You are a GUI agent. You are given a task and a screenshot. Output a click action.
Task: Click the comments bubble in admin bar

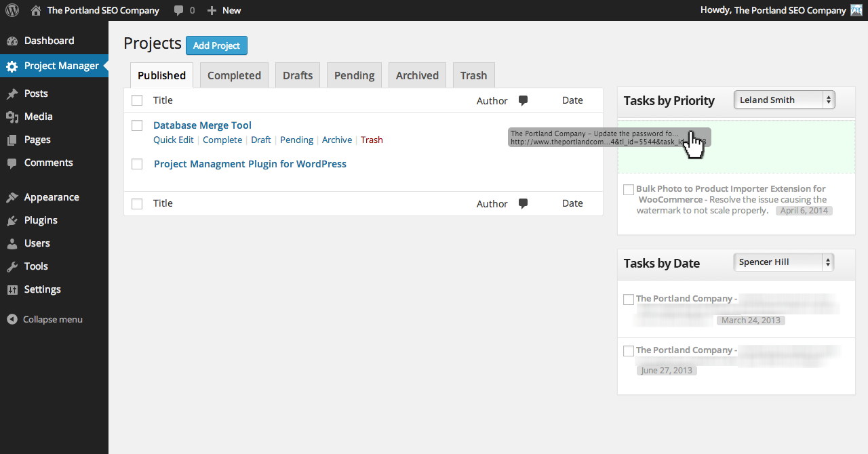coord(179,10)
